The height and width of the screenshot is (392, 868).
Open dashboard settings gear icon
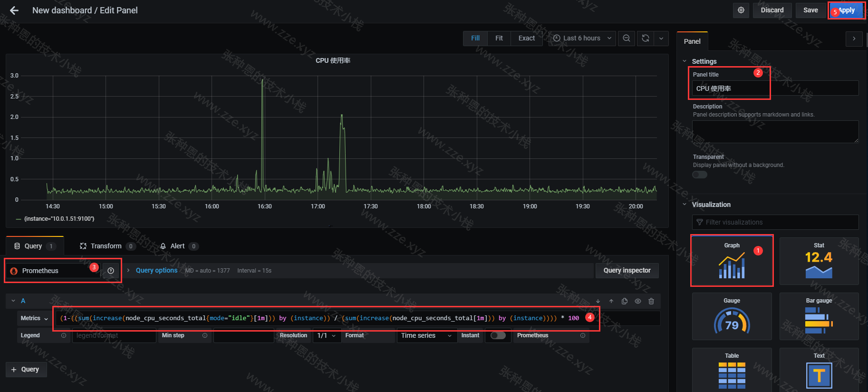click(741, 10)
